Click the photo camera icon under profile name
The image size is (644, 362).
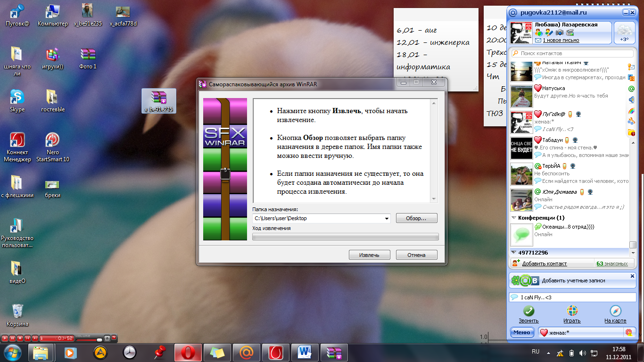click(560, 33)
